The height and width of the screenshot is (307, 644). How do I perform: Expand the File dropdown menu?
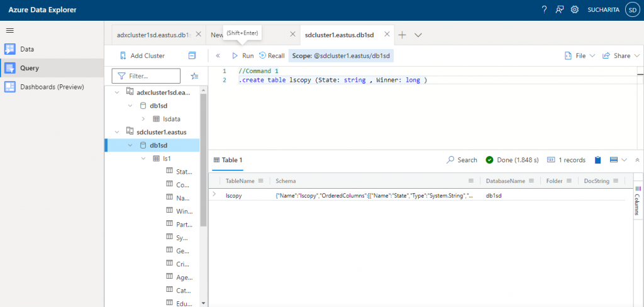click(x=580, y=56)
